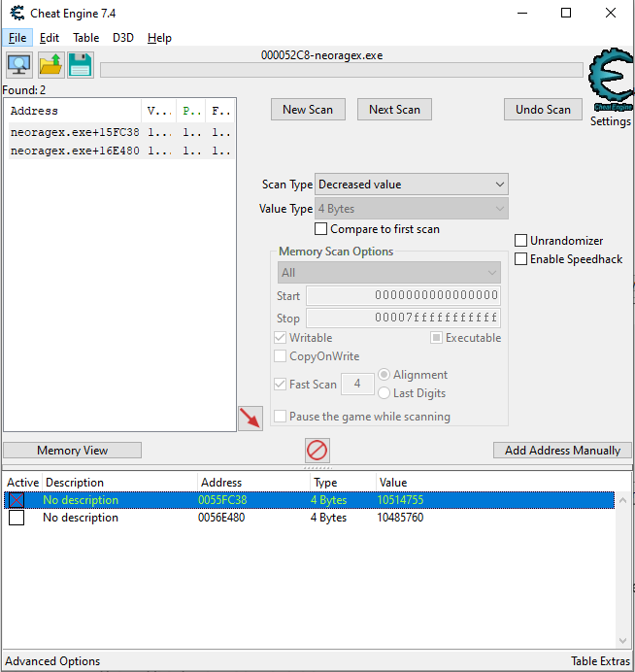
Task: Open the Edit menu
Action: coord(50,38)
